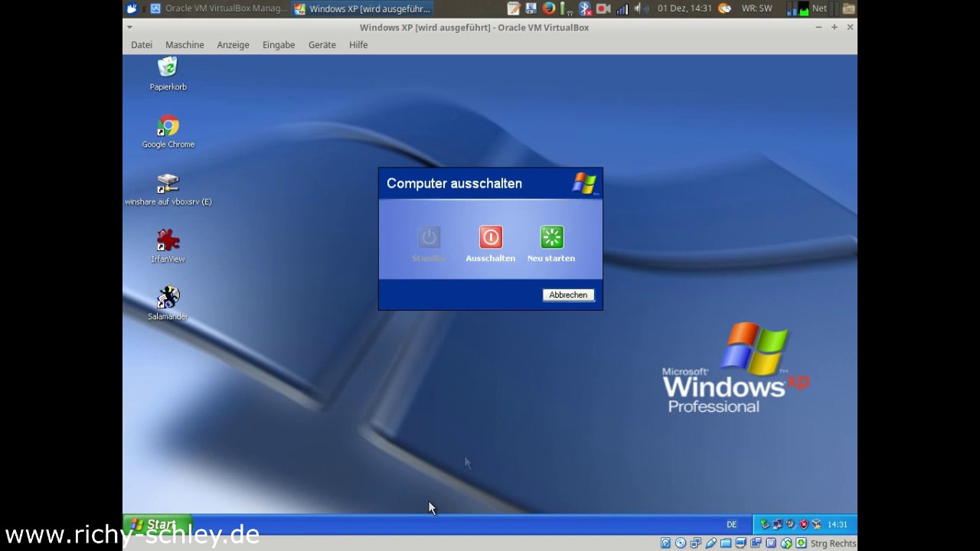The height and width of the screenshot is (551, 980).
Task: Click VirtualBox CPU virtualization status icon
Action: pyautogui.click(x=771, y=543)
